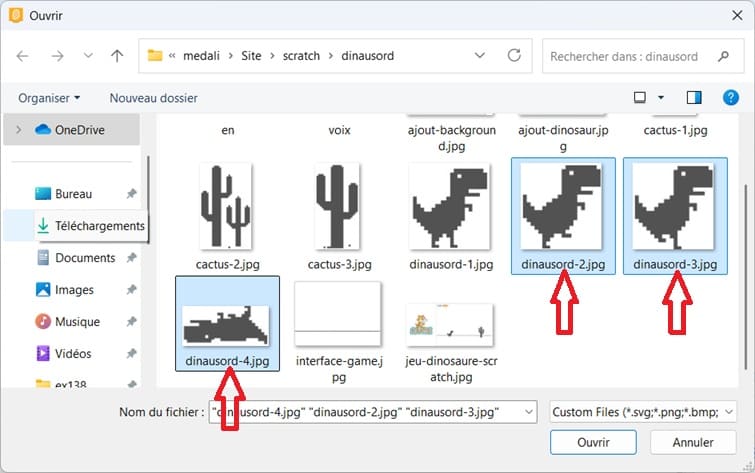Viewport: 755px width, 473px height.
Task: Select the cactus-2.jpg thumbnail
Action: [227, 206]
